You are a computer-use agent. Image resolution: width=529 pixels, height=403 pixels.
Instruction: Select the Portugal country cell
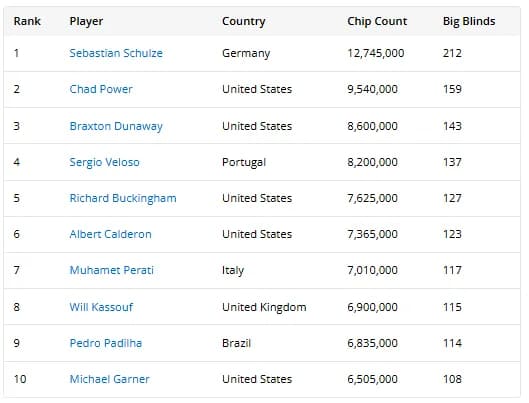click(244, 162)
